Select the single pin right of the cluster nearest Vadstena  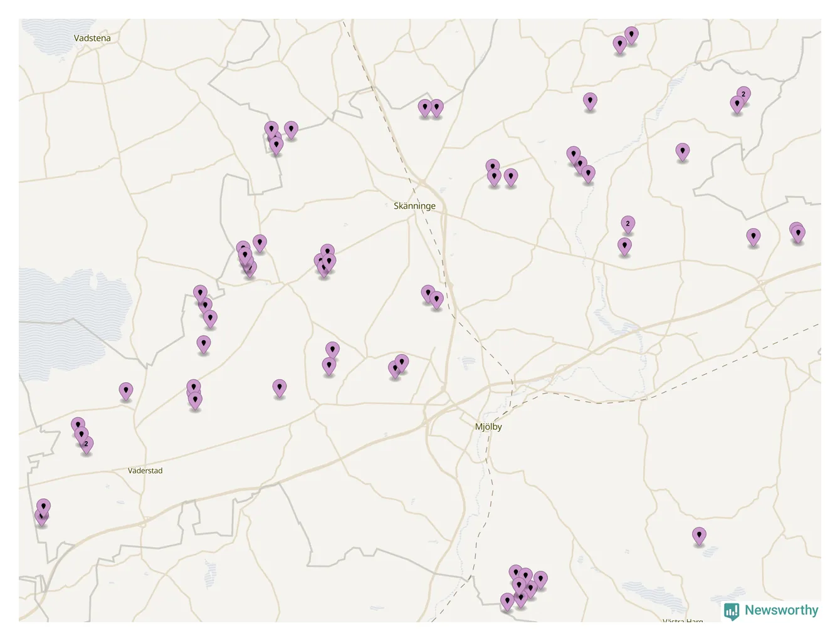pos(291,130)
